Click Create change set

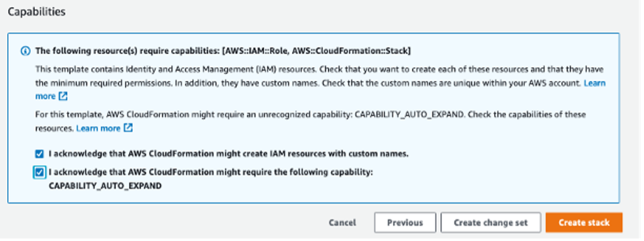491,223
